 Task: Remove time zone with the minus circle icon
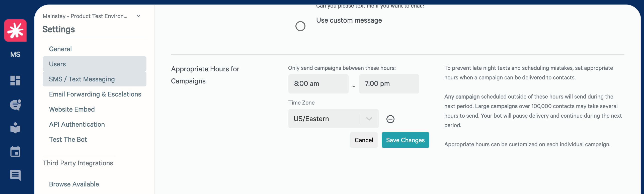[x=390, y=119]
